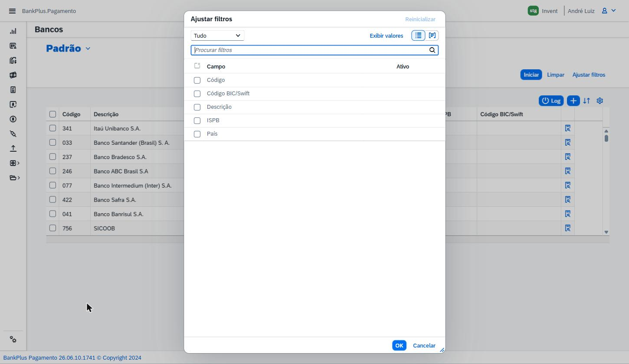Click the Iniciar button
The width and height of the screenshot is (629, 364).
click(531, 75)
